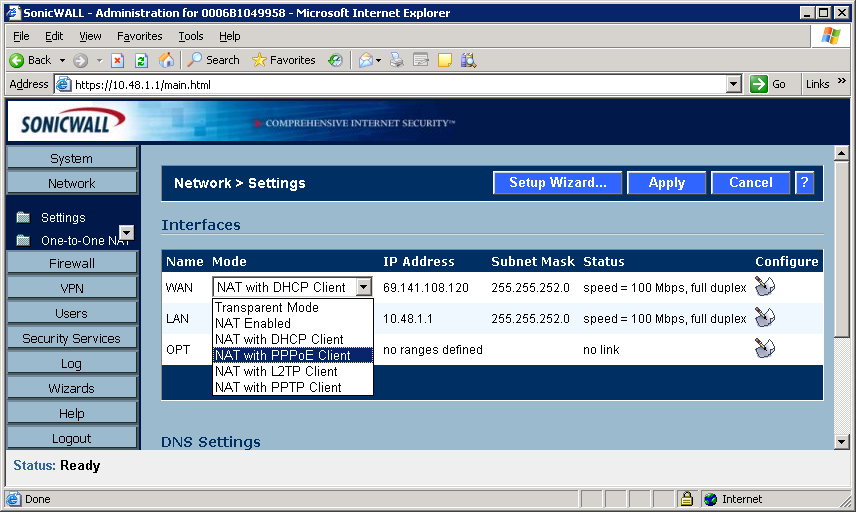This screenshot has height=512, width=856.
Task: Open the Firewall section in sidebar
Action: [x=72, y=263]
